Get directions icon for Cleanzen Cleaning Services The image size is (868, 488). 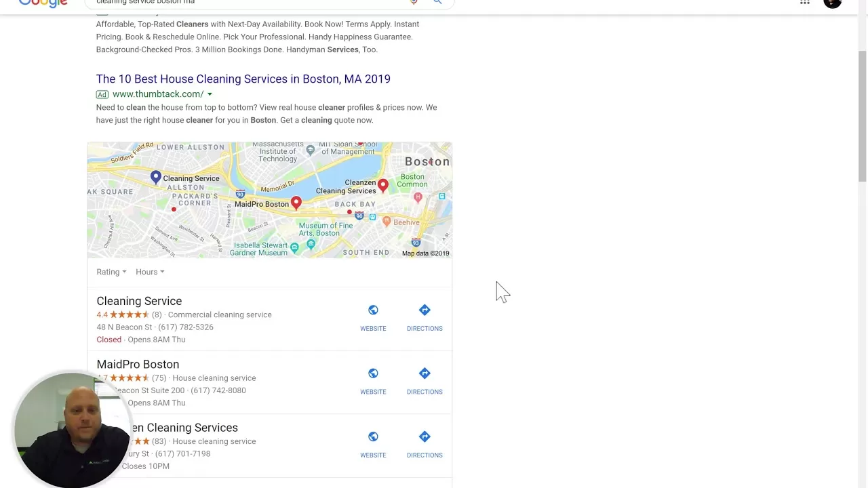tap(425, 436)
